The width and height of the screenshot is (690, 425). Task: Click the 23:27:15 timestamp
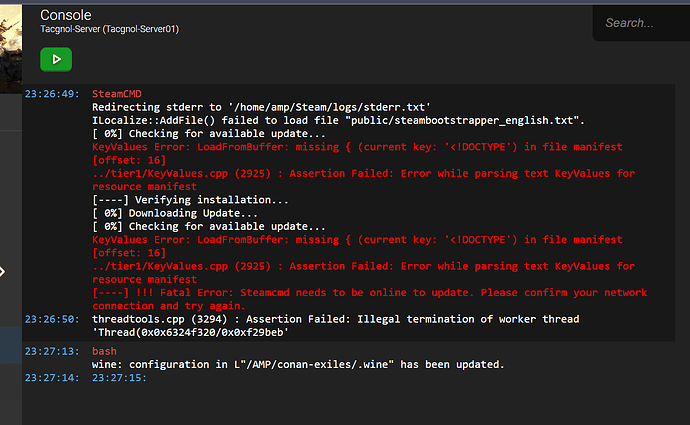119,378
